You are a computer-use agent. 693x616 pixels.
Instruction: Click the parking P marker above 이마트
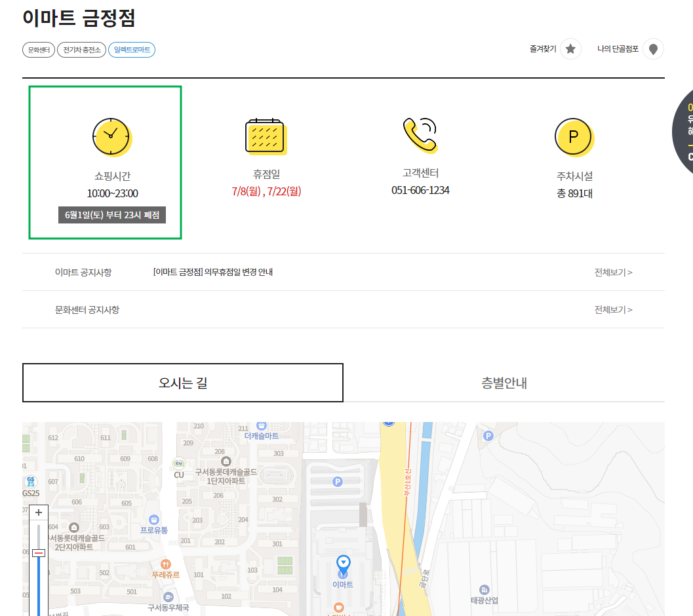[337, 482]
